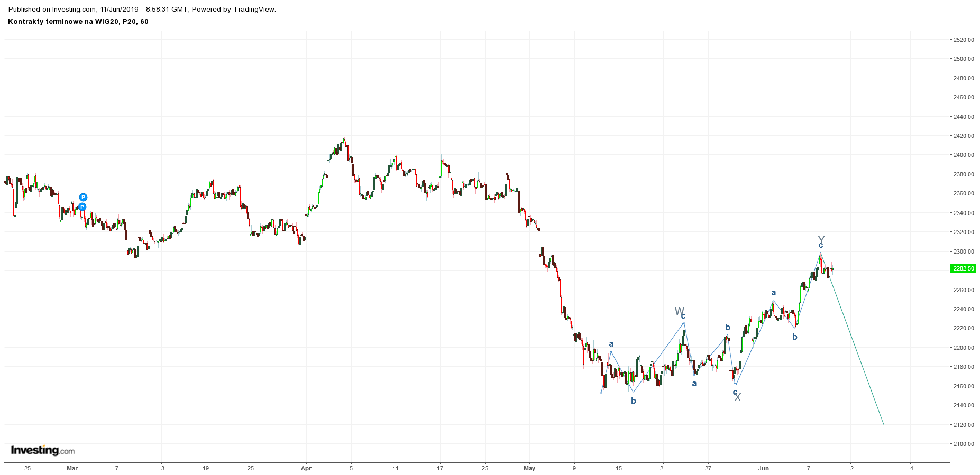The width and height of the screenshot is (980, 475).
Task: Click the 2440.00 price axis label
Action: click(964, 117)
